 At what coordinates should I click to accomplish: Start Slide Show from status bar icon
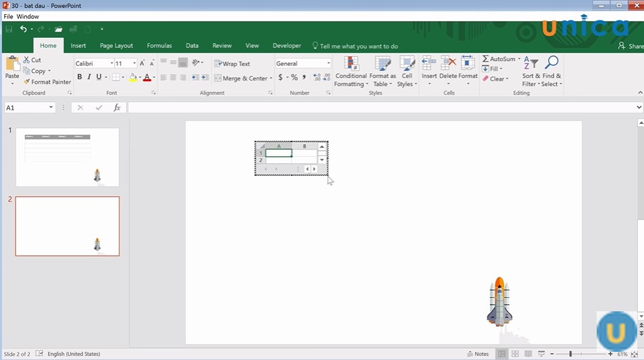click(541, 354)
